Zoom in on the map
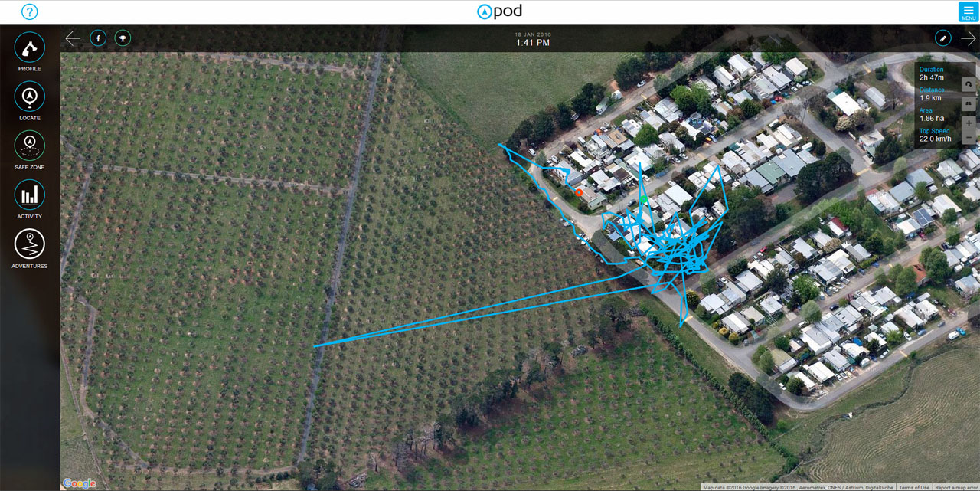Image resolution: width=980 pixels, height=491 pixels. click(969, 123)
